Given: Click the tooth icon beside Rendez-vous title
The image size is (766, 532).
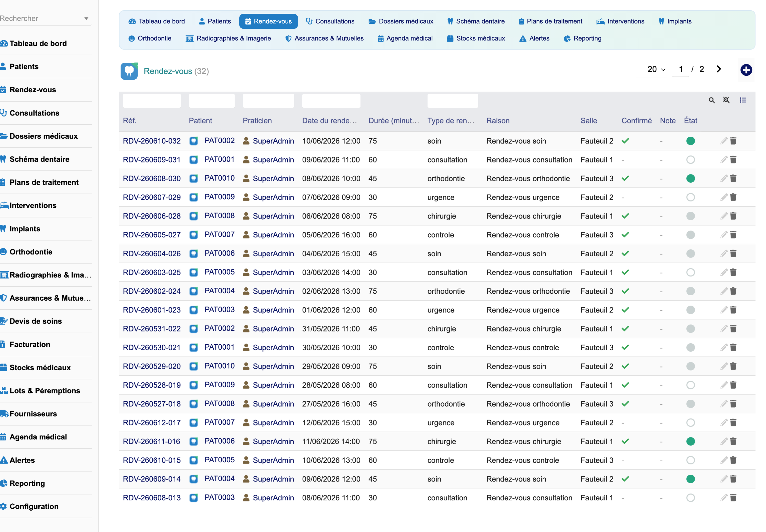Looking at the screenshot, I should (129, 71).
